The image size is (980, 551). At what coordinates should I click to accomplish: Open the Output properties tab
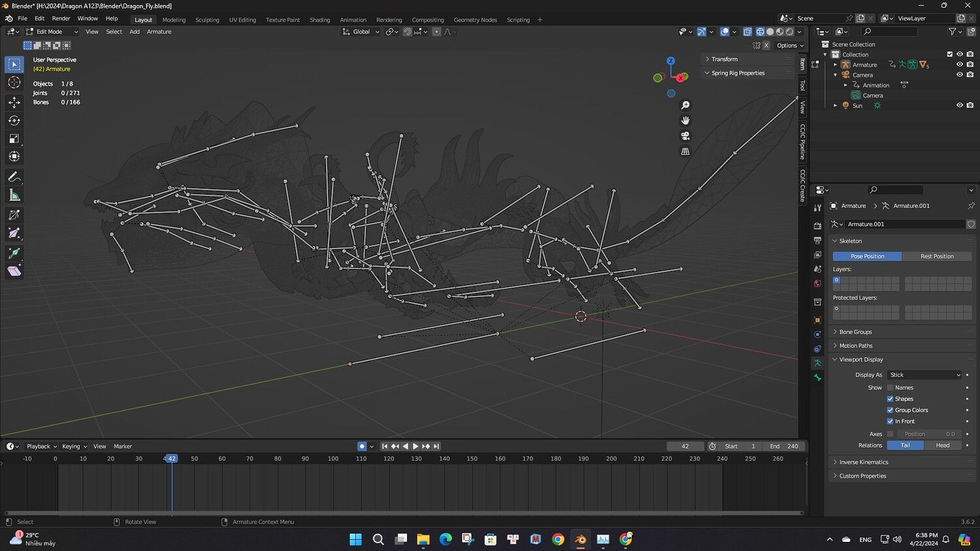click(817, 241)
